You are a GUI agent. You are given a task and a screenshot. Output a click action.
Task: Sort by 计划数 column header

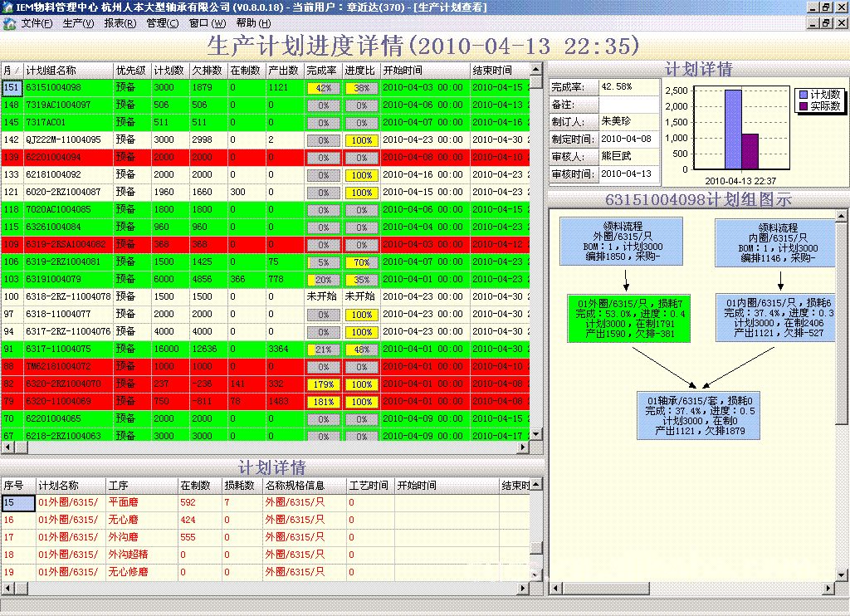(169, 71)
